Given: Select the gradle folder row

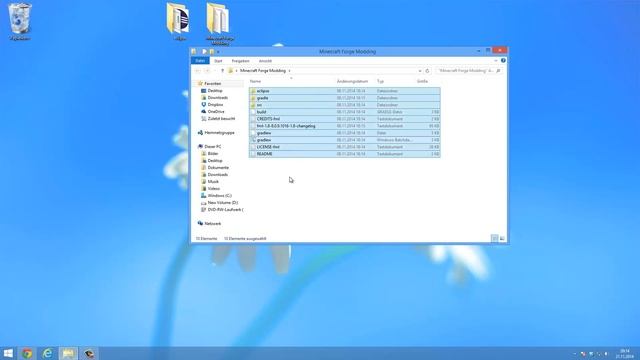Looking at the screenshot, I should point(344,98).
